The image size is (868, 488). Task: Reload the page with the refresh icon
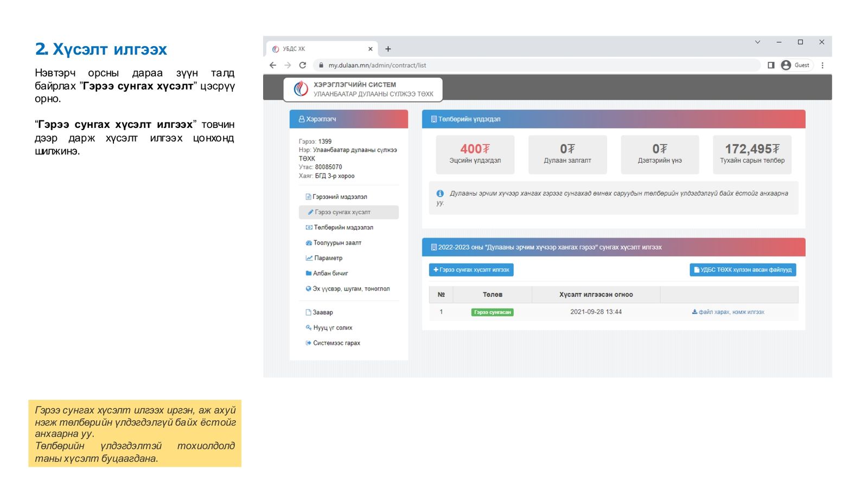coord(303,65)
